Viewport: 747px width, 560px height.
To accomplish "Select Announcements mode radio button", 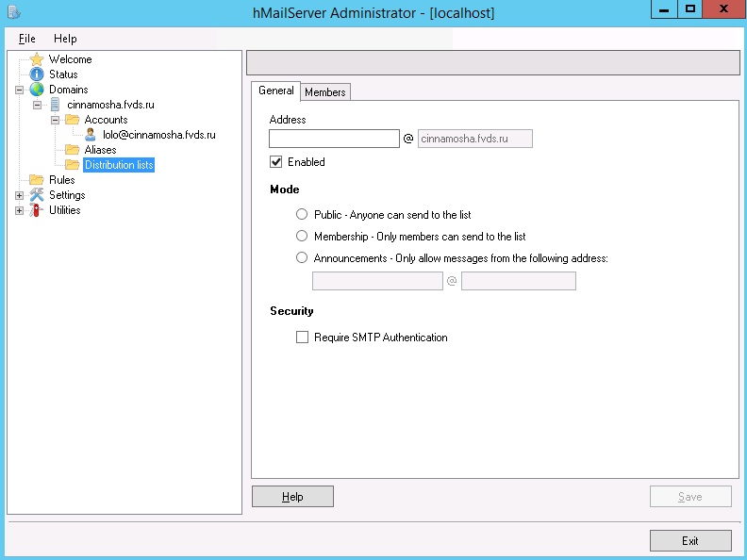I will pos(302,257).
